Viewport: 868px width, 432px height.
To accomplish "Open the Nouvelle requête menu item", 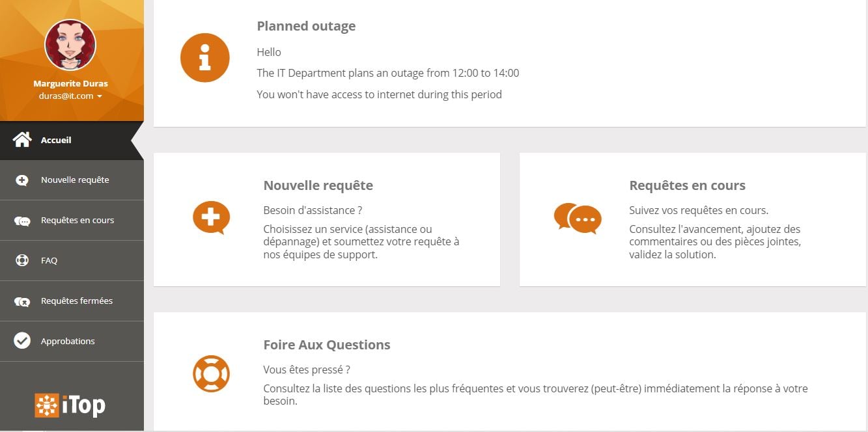I will (x=75, y=180).
